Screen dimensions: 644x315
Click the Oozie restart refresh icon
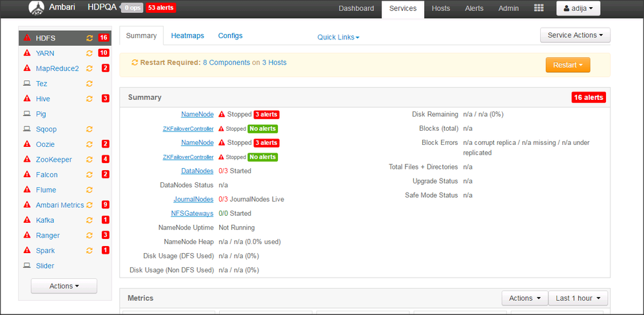click(89, 144)
